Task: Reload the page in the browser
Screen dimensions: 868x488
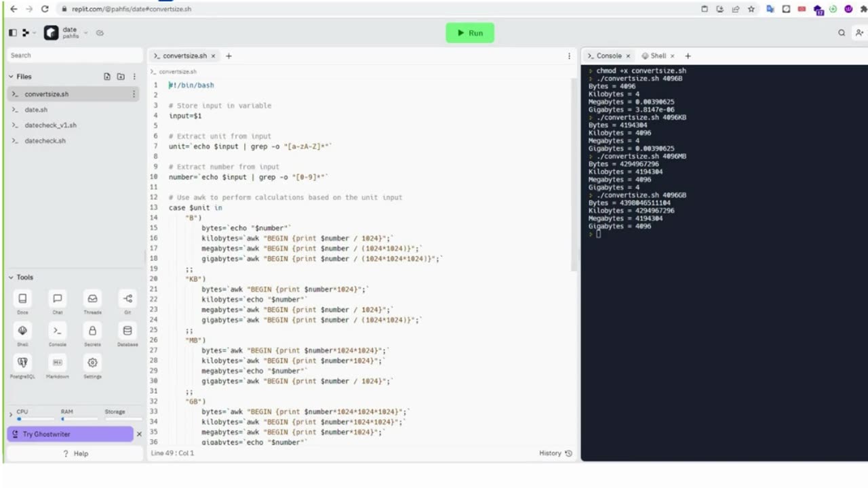Action: [45, 9]
